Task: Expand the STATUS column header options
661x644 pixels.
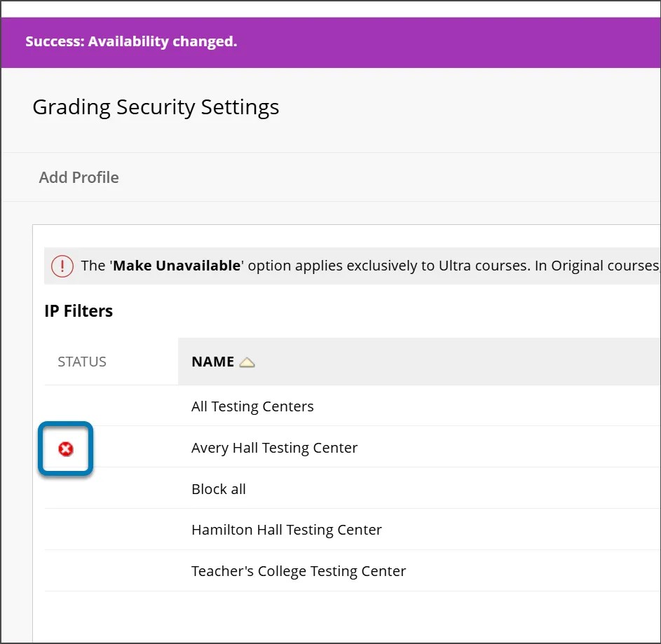Action: (82, 362)
